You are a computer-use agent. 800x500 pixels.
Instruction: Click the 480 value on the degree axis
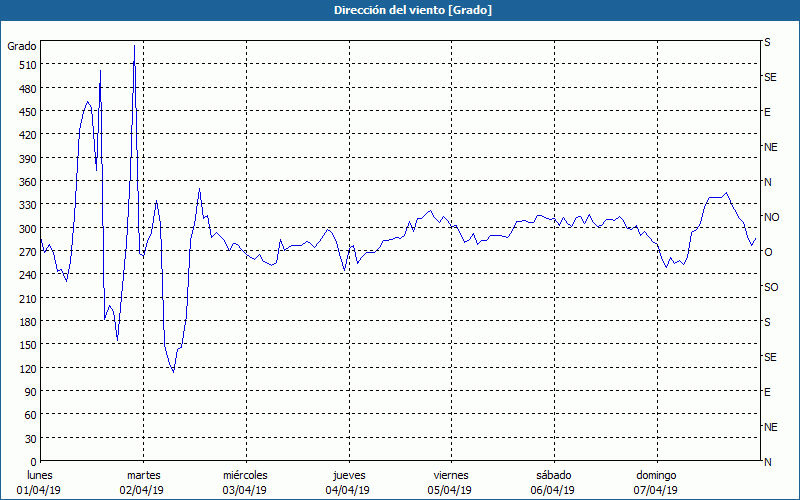(28, 89)
